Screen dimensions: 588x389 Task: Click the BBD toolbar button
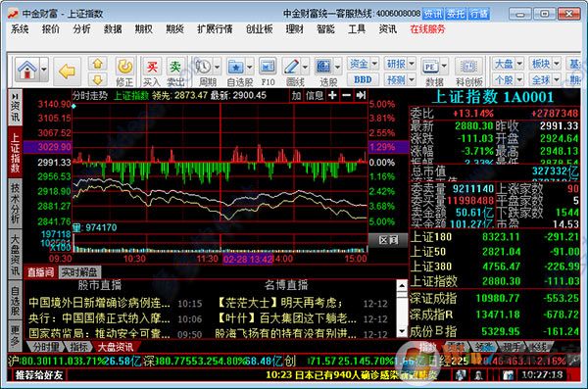pyautogui.click(x=363, y=79)
